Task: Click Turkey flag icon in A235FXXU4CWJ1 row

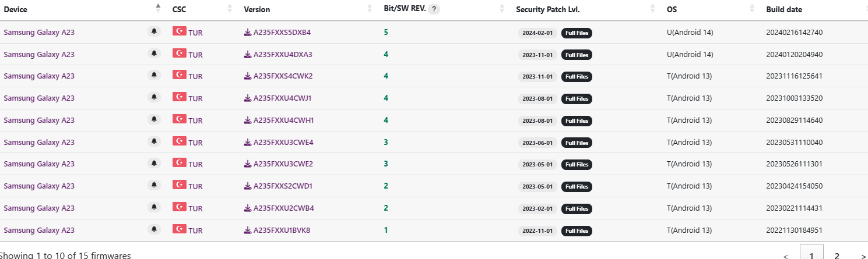Action: tap(179, 97)
